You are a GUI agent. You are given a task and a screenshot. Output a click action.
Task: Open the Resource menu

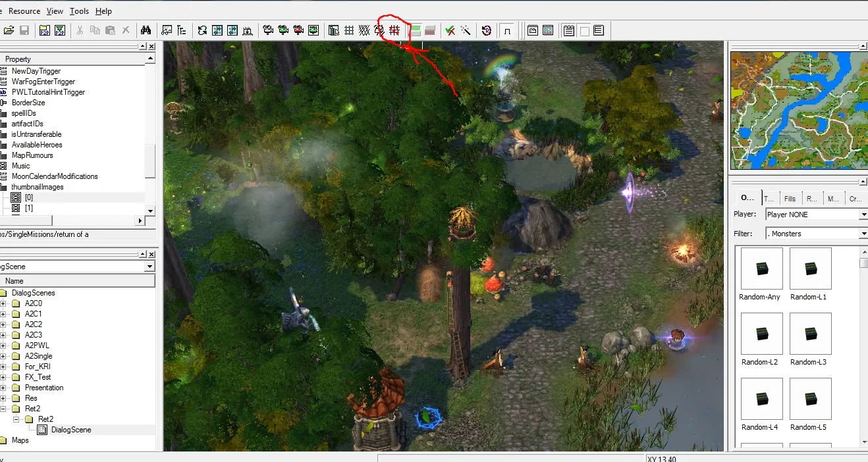tap(24, 11)
